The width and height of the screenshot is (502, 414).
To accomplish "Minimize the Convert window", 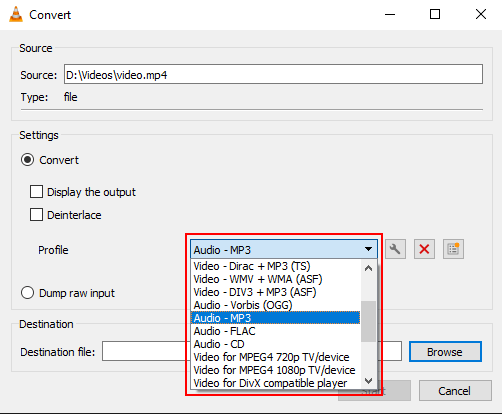I will point(390,14).
